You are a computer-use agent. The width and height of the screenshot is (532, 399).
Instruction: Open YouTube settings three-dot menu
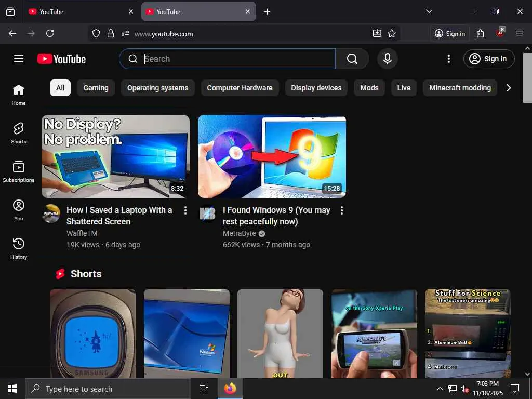tap(448, 59)
